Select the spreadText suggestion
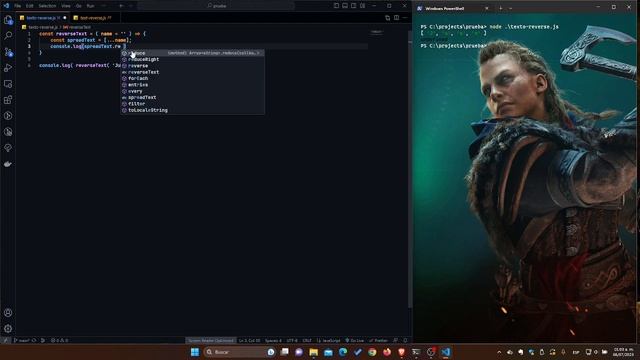Screen dimensions: 640x360 pyautogui.click(x=192, y=98)
